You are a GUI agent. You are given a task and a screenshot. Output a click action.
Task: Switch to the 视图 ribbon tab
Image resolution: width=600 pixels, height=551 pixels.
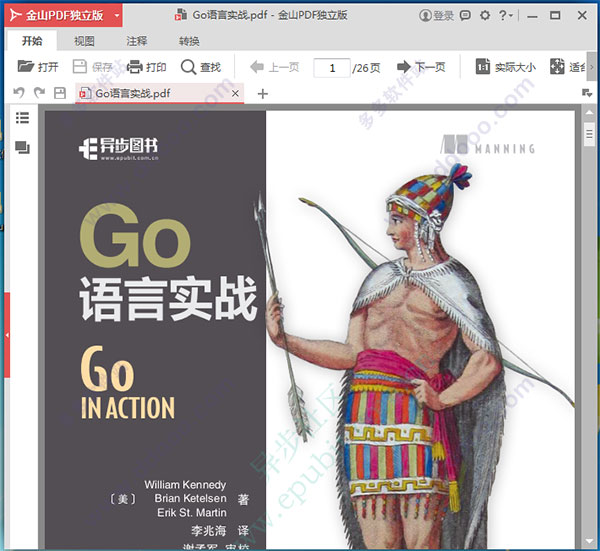(84, 41)
